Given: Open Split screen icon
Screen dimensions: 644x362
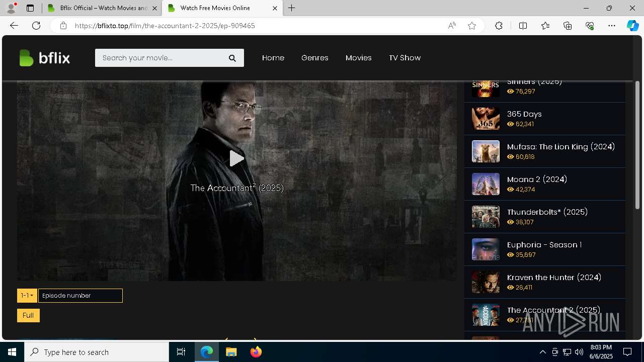Looking at the screenshot, I should [x=523, y=26].
